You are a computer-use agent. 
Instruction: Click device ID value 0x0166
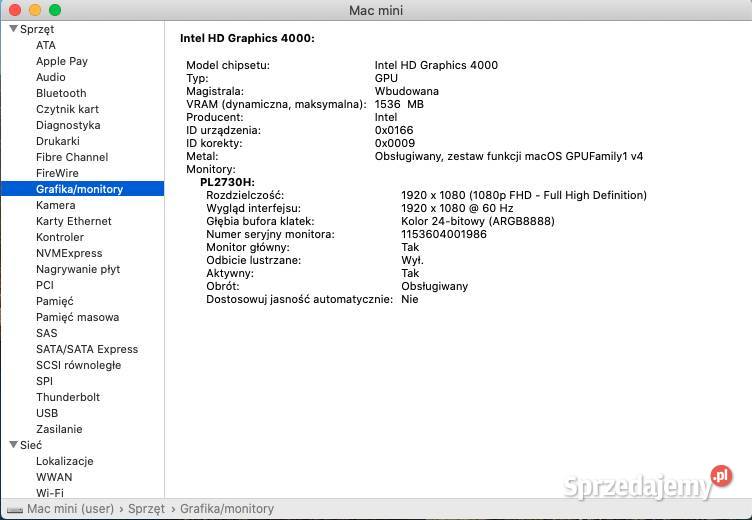point(394,130)
